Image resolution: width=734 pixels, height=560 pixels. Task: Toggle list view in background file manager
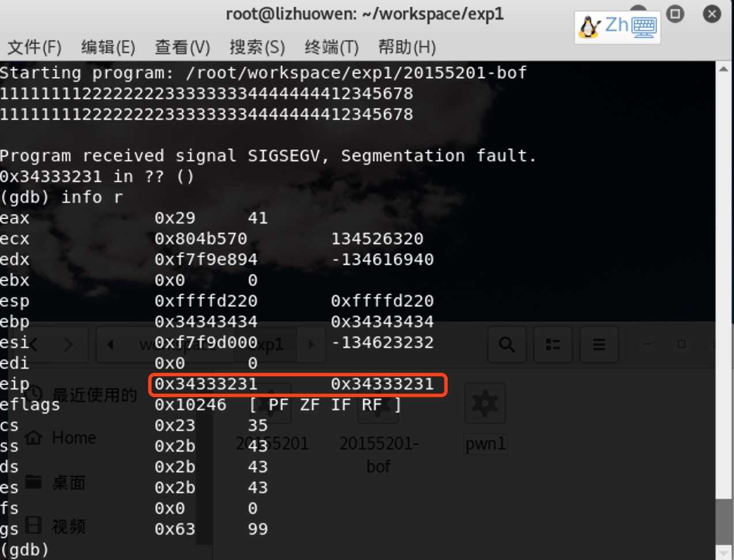(x=553, y=345)
